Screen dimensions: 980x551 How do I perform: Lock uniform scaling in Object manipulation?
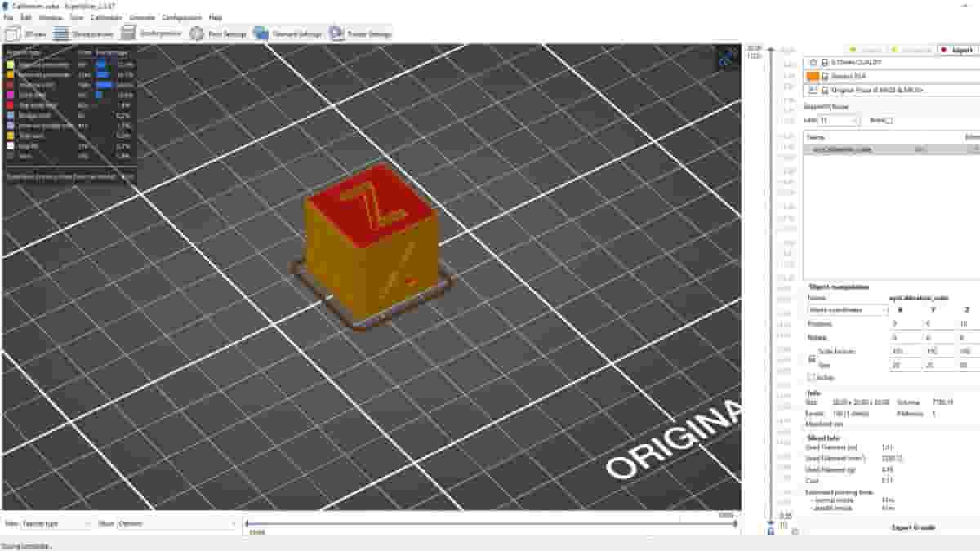[x=812, y=358]
